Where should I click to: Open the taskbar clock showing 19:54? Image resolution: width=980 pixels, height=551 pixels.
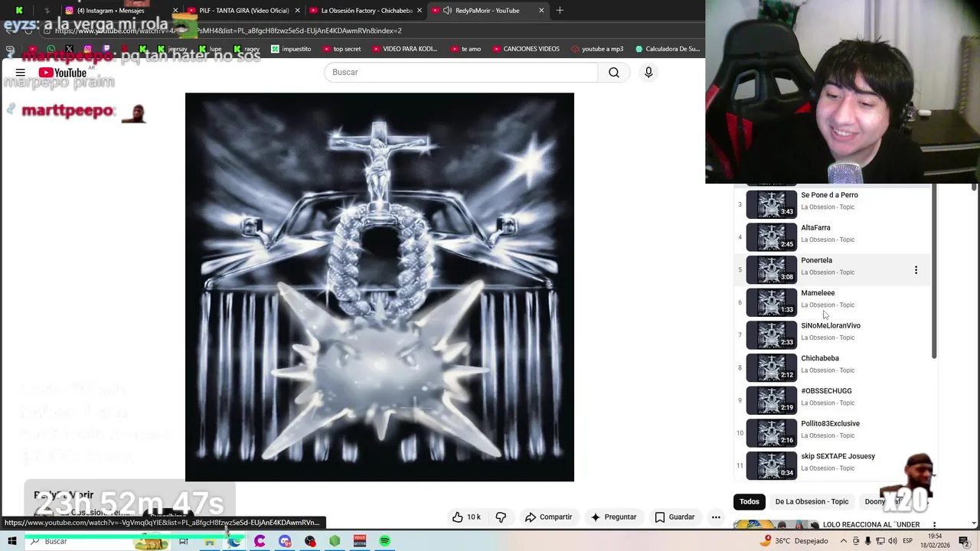[935, 541]
